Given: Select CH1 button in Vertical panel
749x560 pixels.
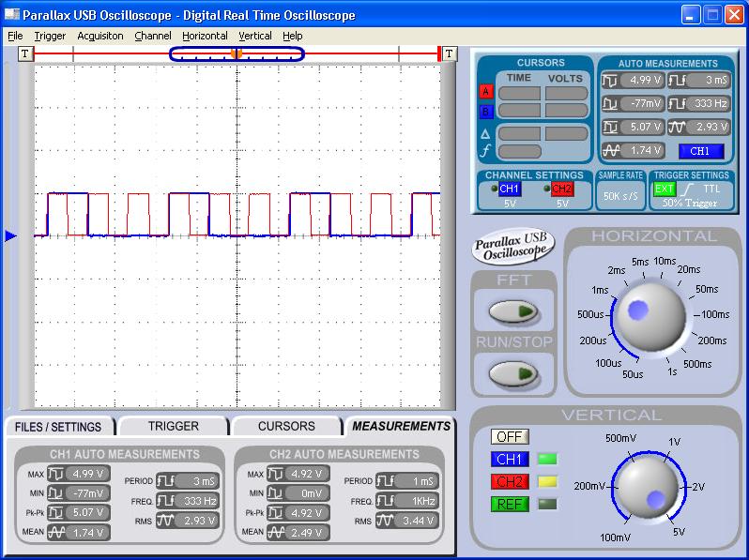Looking at the screenshot, I should 510,460.
